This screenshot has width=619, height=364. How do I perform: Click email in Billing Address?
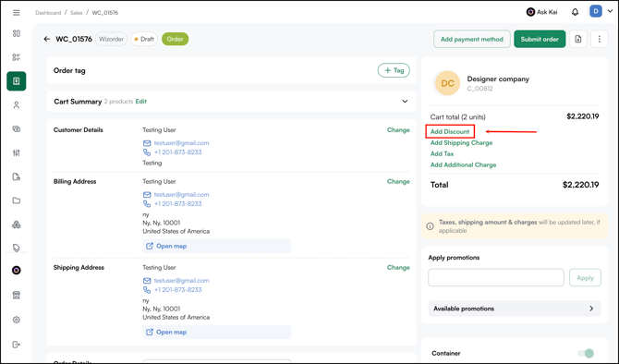click(x=181, y=195)
